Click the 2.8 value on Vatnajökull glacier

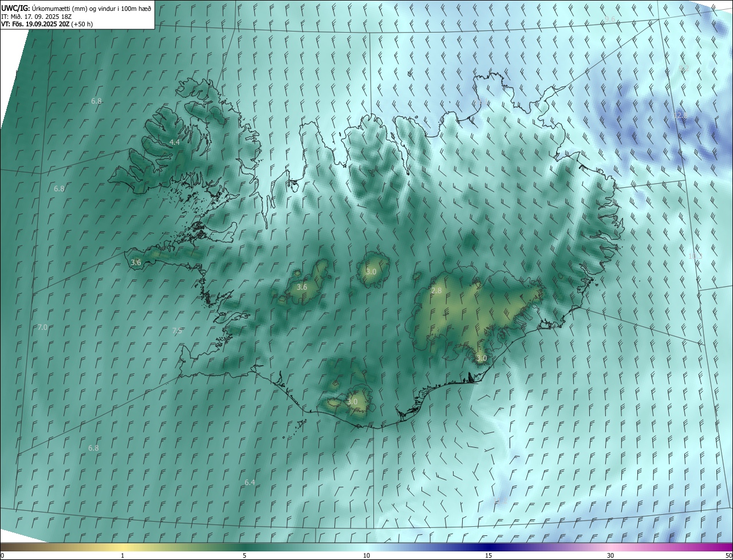(x=436, y=291)
